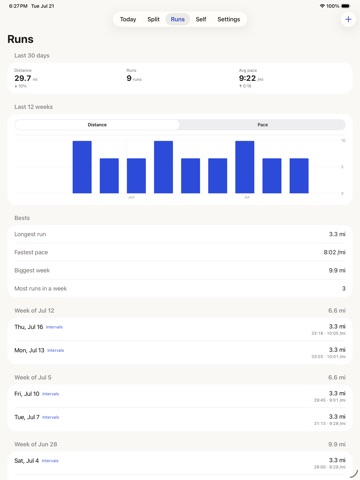This screenshot has height=480, width=360.
Task: Click the 29.7 mi distance value
Action: (x=26, y=78)
